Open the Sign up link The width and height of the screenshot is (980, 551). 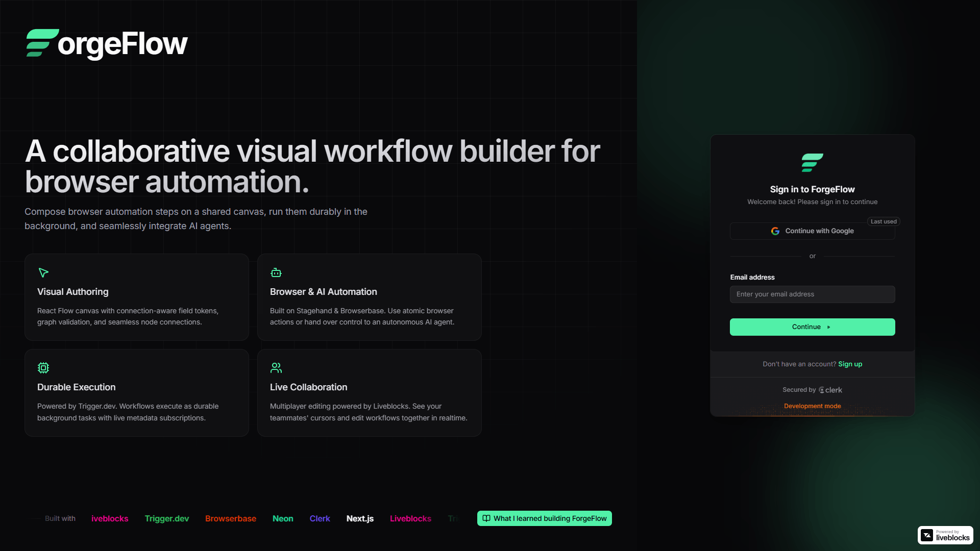850,364
